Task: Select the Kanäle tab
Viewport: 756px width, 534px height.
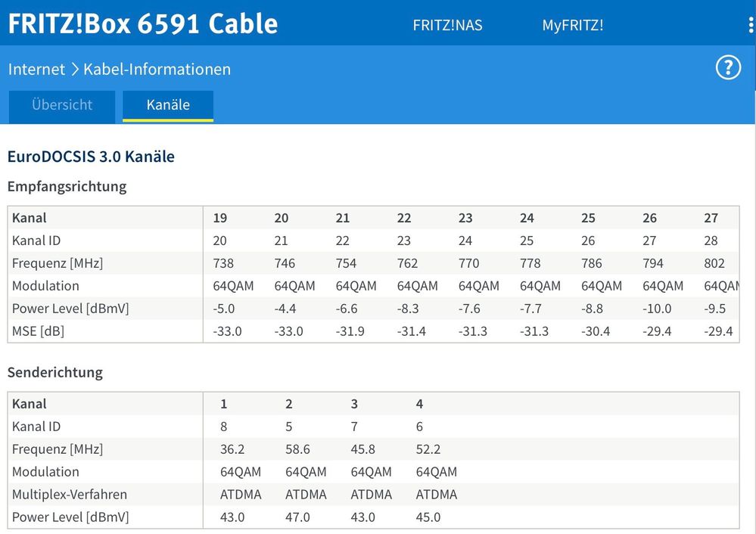Action: click(x=168, y=104)
